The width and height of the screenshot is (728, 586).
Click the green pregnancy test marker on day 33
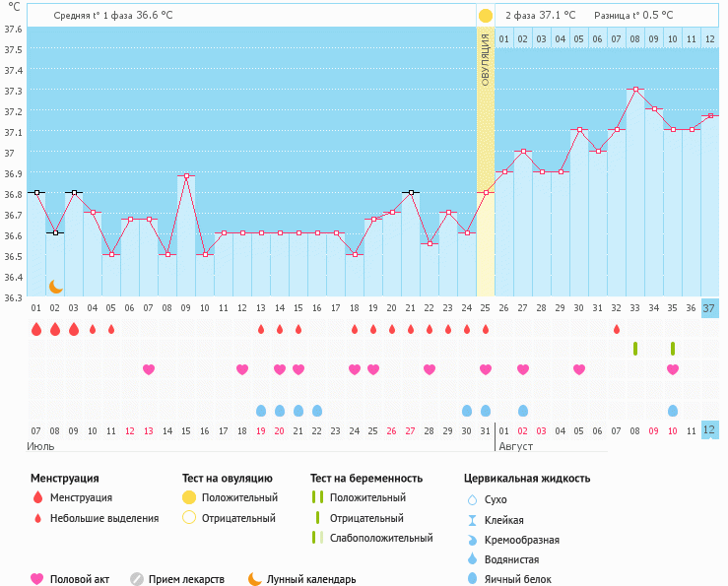click(x=635, y=349)
